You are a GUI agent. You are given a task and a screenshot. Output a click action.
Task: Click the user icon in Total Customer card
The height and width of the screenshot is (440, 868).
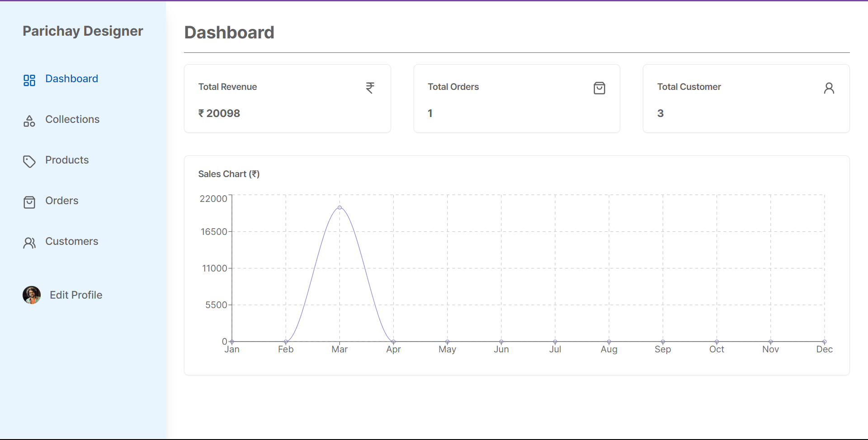[x=829, y=88]
